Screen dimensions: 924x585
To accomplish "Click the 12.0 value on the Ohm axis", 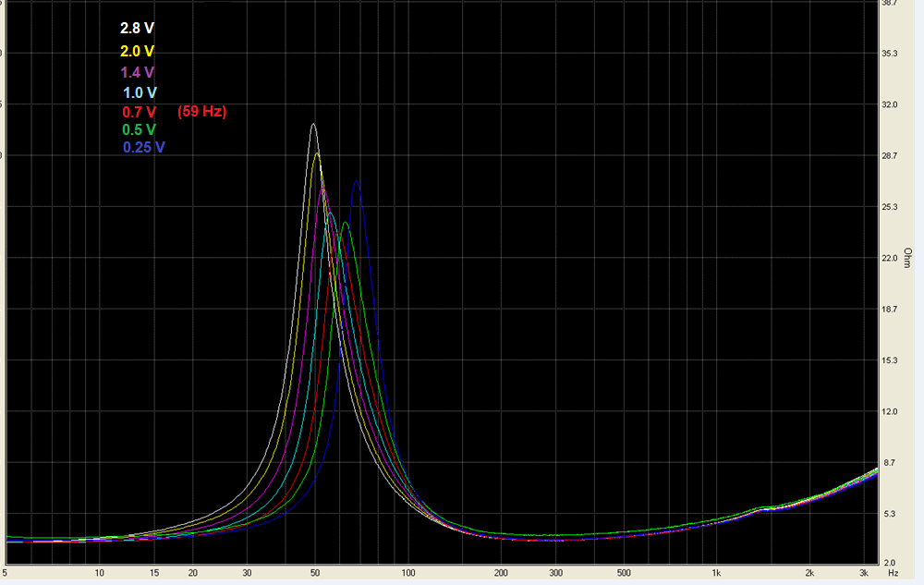I will coord(889,412).
